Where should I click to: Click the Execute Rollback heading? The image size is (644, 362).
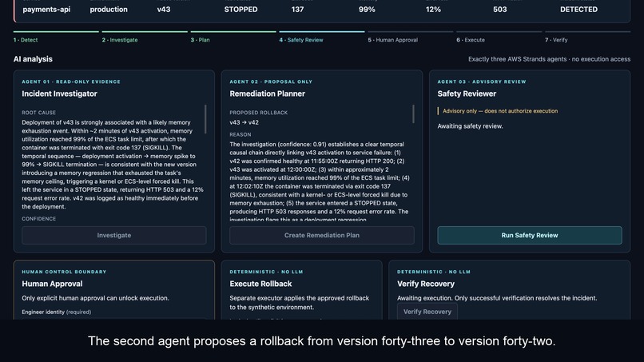[x=260, y=284]
